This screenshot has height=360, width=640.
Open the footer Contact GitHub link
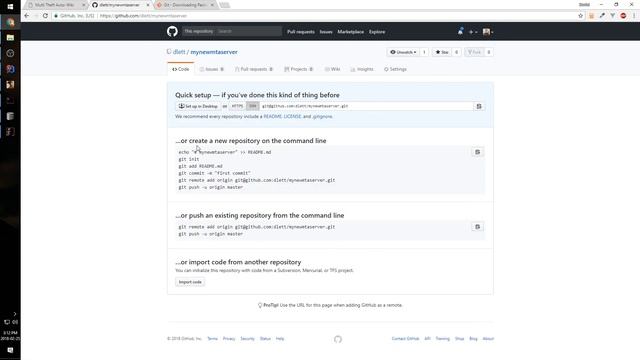(x=405, y=339)
